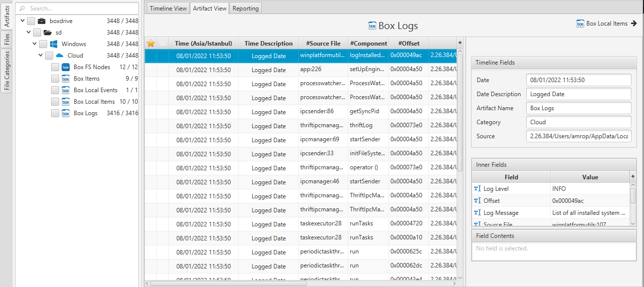644x287 pixels.
Task: Select the app:226 setUpEngine row
Action: coord(301,70)
